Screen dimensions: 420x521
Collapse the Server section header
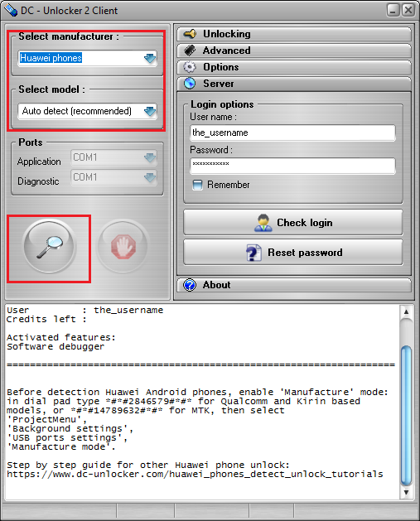click(294, 84)
